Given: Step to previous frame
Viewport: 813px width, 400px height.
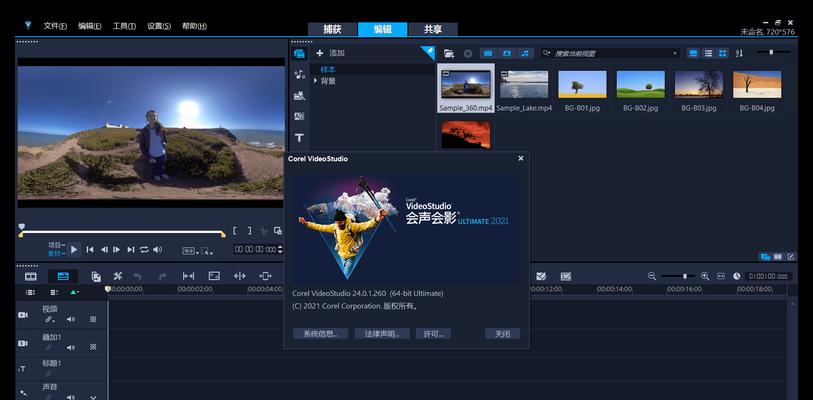Looking at the screenshot, I should pos(104,250).
